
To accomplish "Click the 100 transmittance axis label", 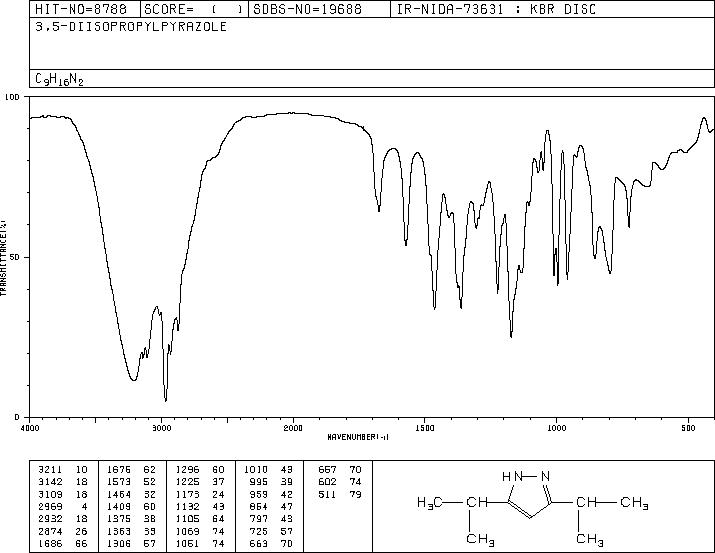I will (12, 97).
